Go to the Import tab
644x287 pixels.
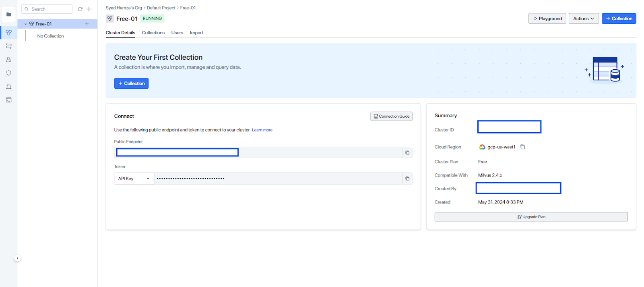click(196, 33)
